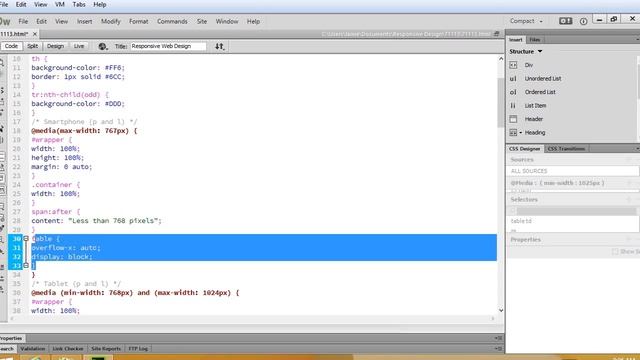Screen dimensions: 640x360
Task: Select the CSS Transitions tab
Action: point(566,149)
